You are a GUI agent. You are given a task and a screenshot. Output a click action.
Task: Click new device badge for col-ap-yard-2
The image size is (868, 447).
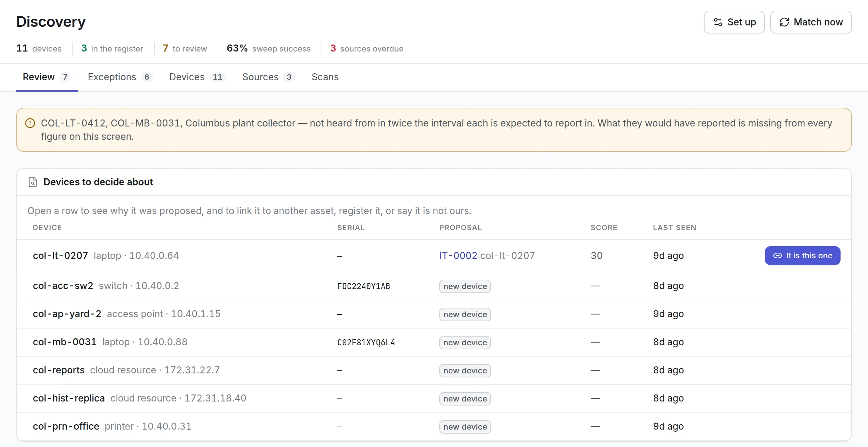click(x=465, y=315)
